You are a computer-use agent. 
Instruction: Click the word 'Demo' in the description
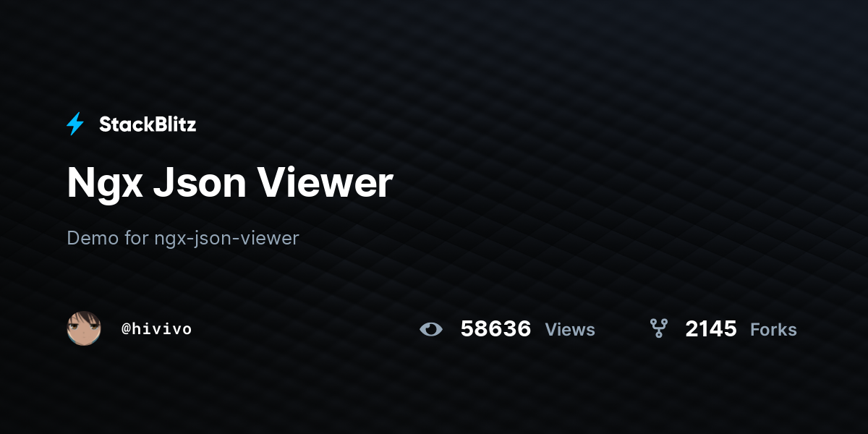(93, 237)
